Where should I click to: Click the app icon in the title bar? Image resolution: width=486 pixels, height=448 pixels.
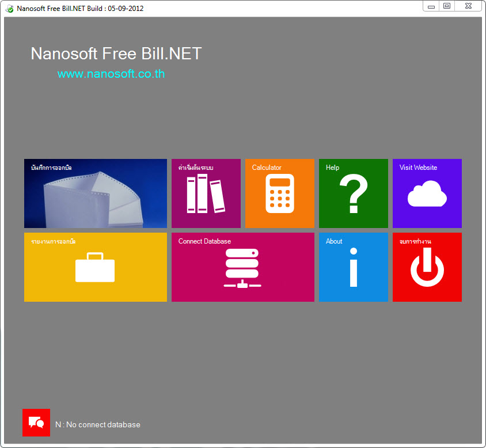9,9
